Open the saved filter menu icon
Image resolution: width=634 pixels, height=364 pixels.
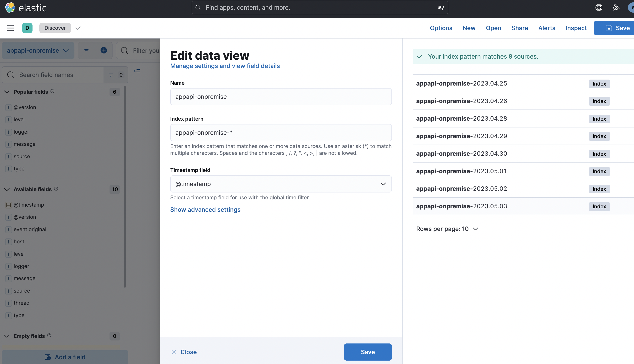pyautogui.click(x=86, y=50)
